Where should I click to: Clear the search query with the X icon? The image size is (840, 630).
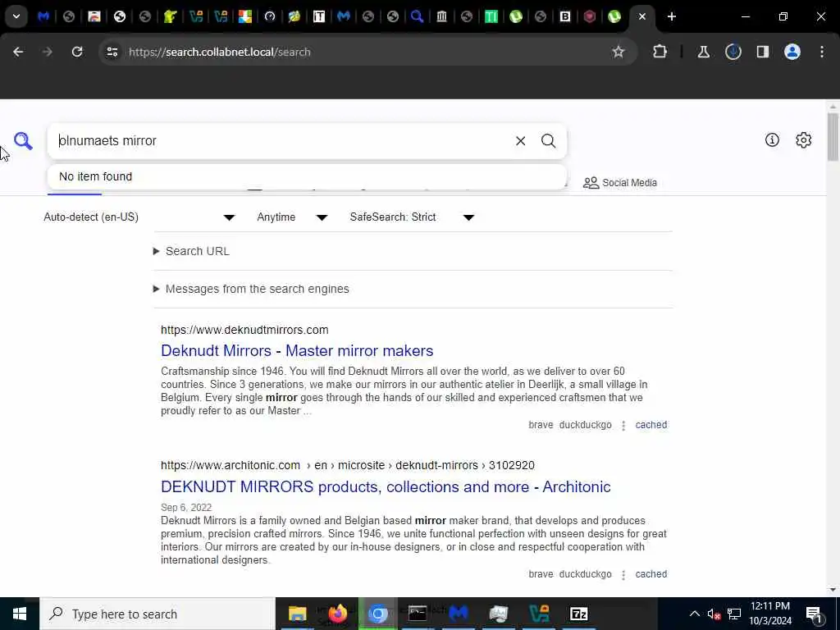click(520, 141)
